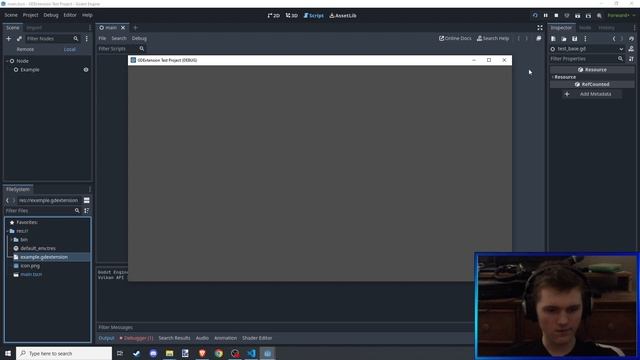Close the main scene tab
Image resolution: width=640 pixels, height=360 pixels.
123,28
